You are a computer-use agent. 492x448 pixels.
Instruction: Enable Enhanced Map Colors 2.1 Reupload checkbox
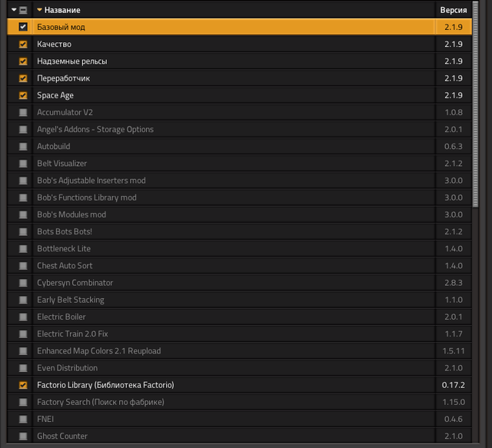(23, 351)
